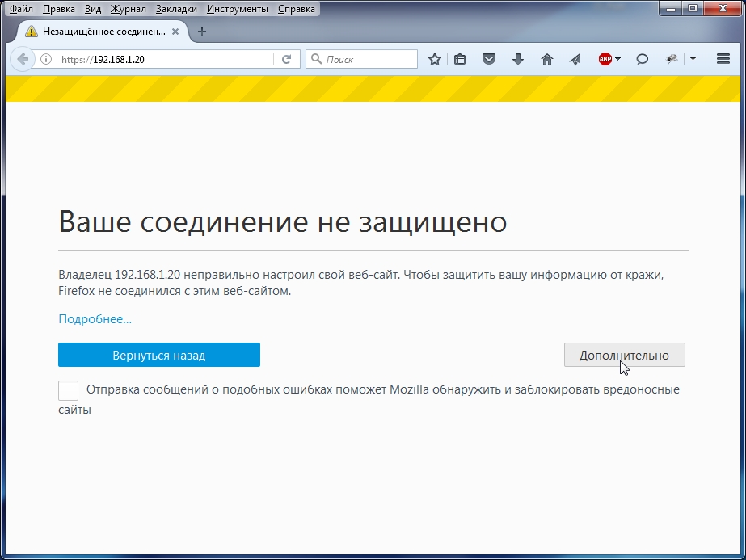Open the hamburger Firefox menu
The width and height of the screenshot is (746, 560).
pyautogui.click(x=723, y=59)
